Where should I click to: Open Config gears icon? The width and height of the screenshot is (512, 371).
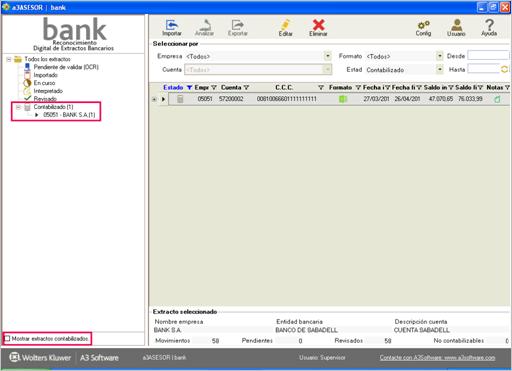pos(423,25)
